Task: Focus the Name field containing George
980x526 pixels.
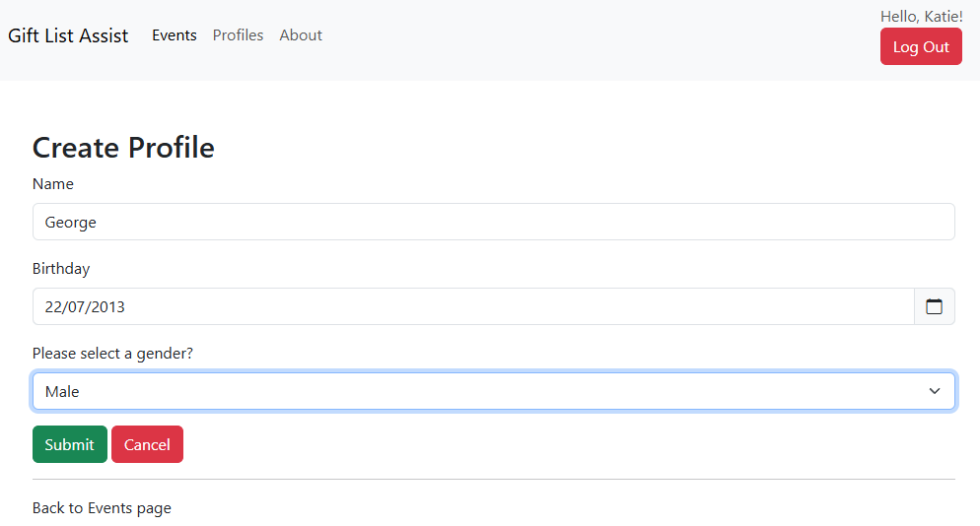Action: tap(493, 222)
